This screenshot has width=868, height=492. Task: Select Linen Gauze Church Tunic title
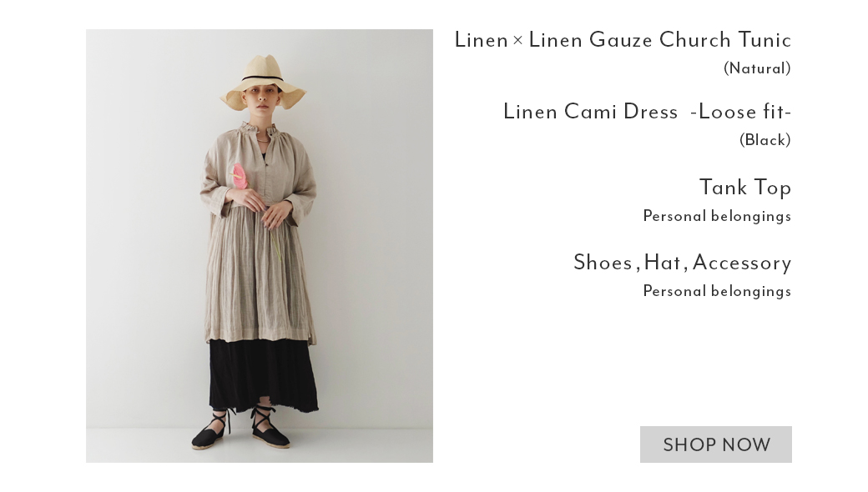pos(623,40)
